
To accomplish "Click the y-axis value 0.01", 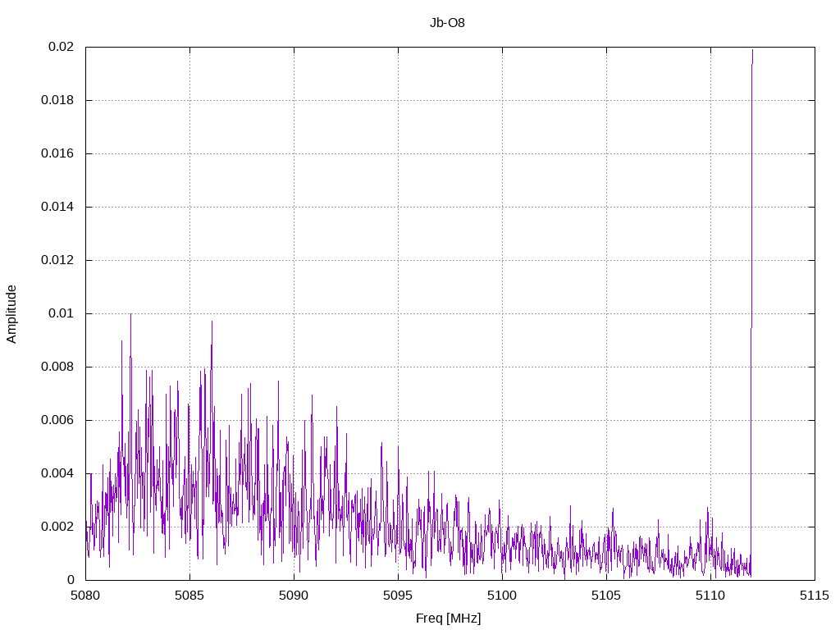I will [61, 313].
